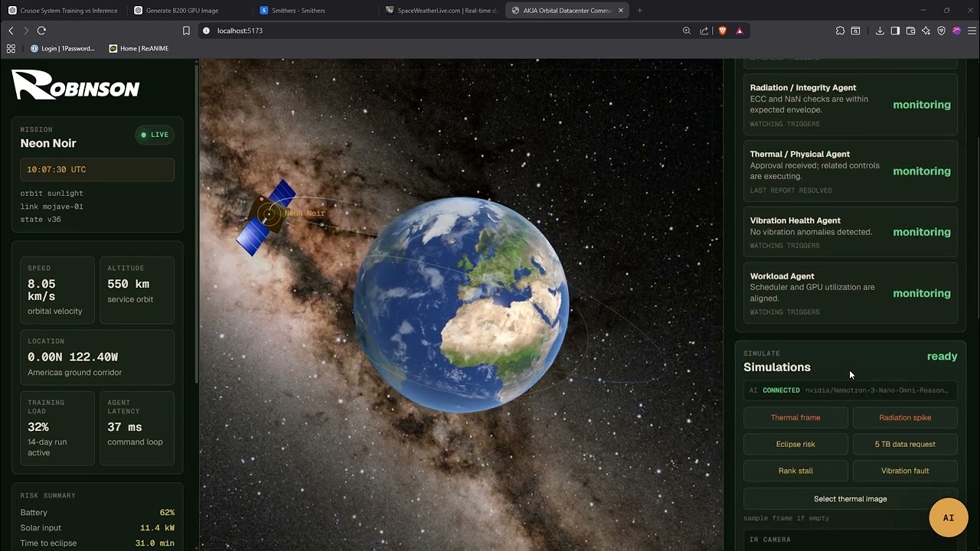Image resolution: width=980 pixels, height=551 pixels.
Task: Switch to Crusoe System Training vs Inference tab
Action: (63, 10)
